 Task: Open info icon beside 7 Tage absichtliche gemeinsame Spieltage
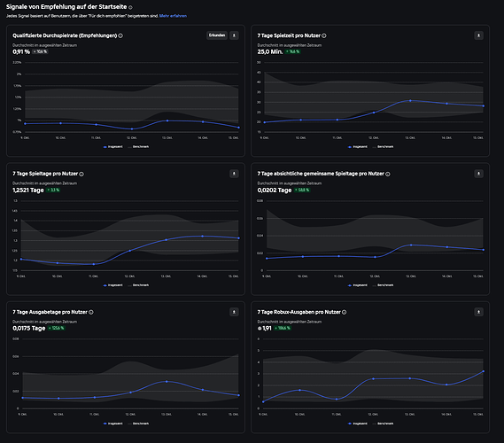pos(388,174)
